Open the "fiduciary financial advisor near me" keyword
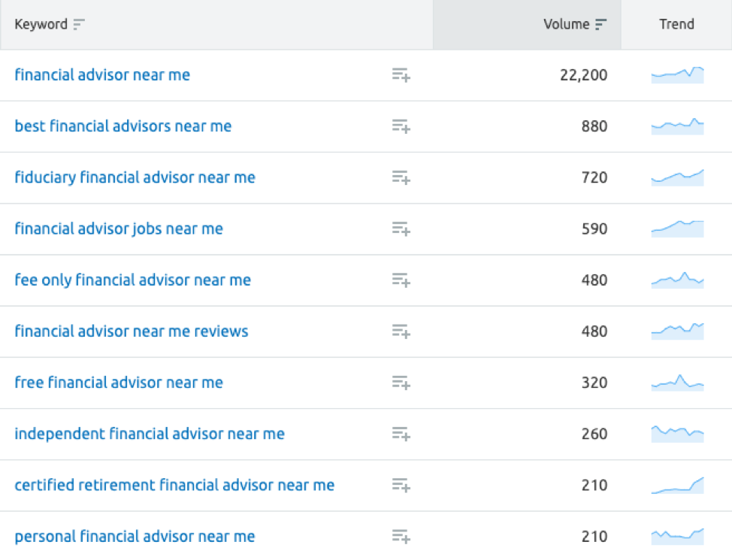The width and height of the screenshot is (732, 560). pyautogui.click(x=135, y=177)
